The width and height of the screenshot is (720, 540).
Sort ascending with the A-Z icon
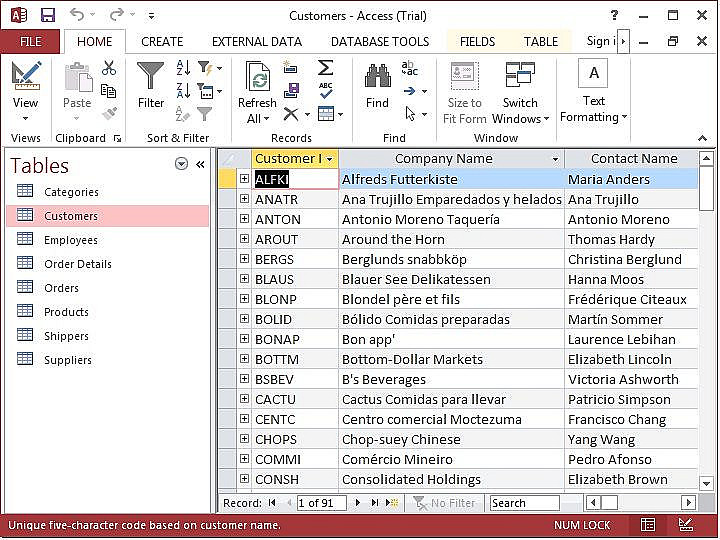[184, 68]
